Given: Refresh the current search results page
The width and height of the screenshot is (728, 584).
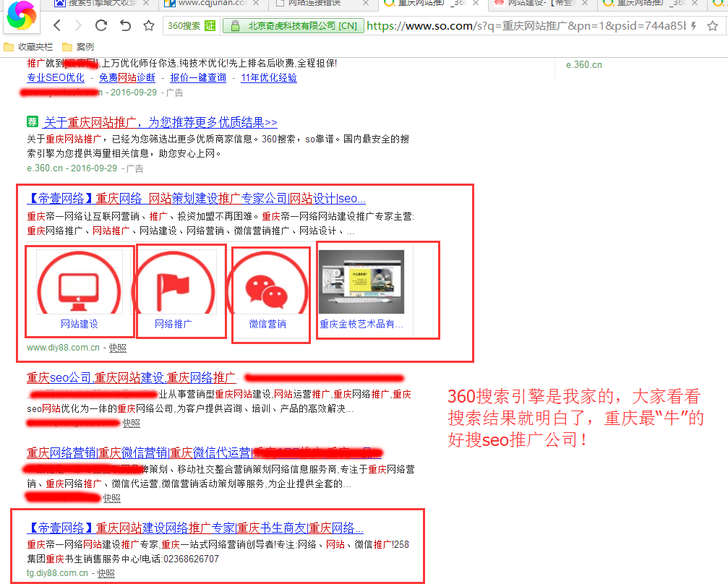Looking at the screenshot, I should click(x=100, y=24).
